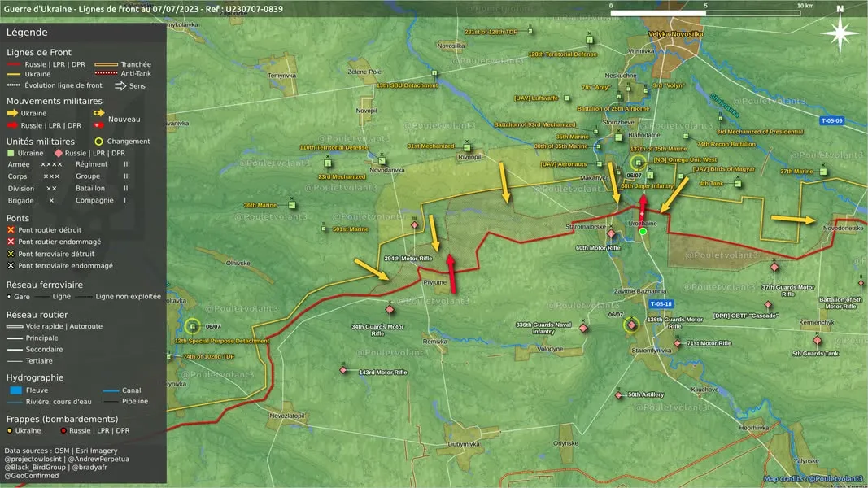Click the red arrow near Pryiutne
The width and height of the screenshot is (868, 488).
pyautogui.click(x=451, y=274)
